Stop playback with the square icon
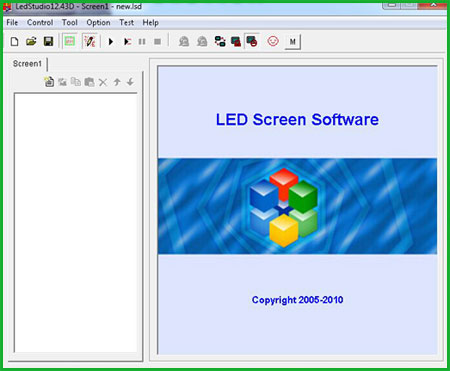Viewport: 450px width, 371px height. click(x=158, y=42)
